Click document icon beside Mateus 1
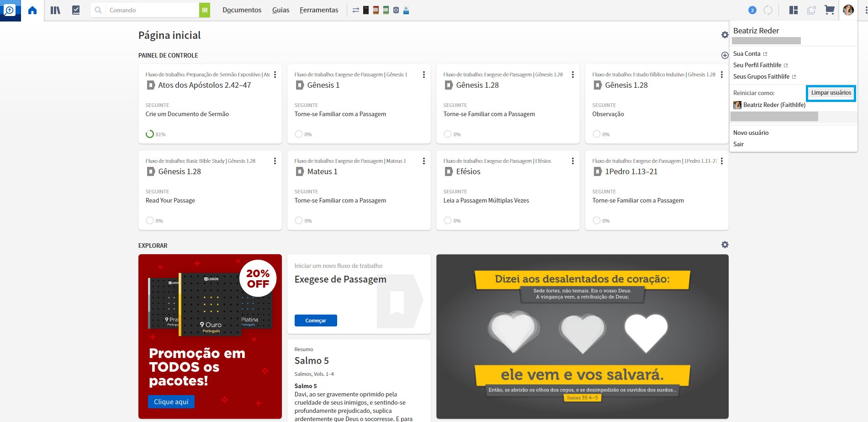868x422 pixels. (300, 171)
